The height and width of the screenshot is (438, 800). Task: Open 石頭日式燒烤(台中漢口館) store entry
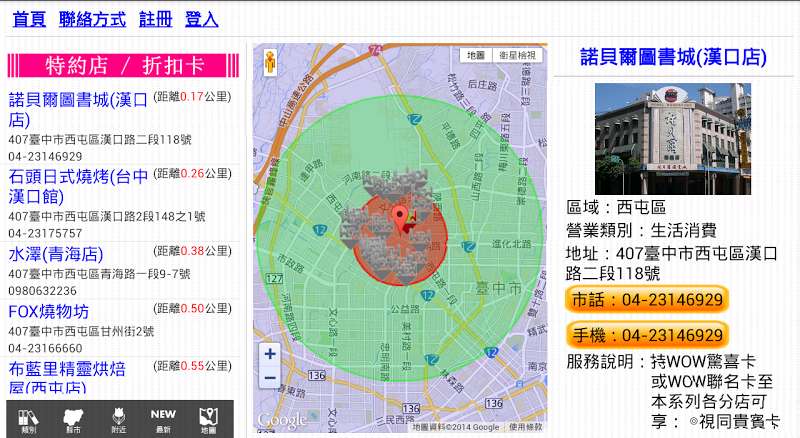79,186
